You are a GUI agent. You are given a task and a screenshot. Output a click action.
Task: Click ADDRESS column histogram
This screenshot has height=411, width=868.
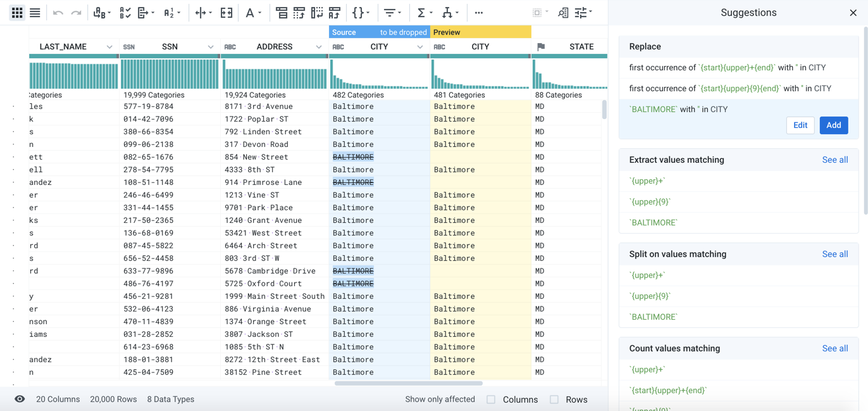coord(275,75)
